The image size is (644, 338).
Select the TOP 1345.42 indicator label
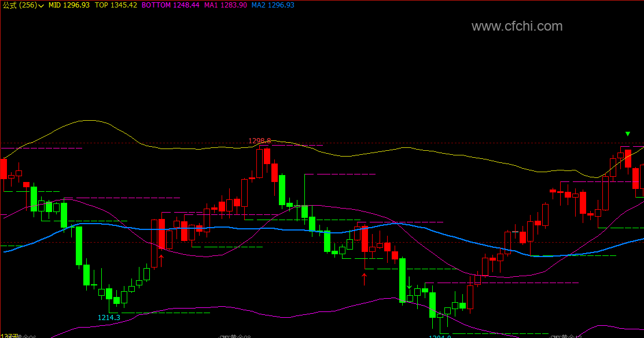(x=116, y=5)
